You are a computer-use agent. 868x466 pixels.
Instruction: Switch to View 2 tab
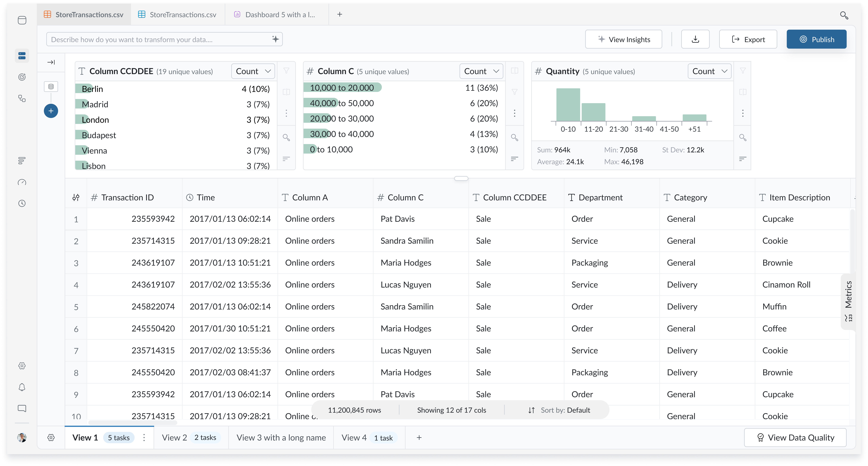(x=174, y=437)
